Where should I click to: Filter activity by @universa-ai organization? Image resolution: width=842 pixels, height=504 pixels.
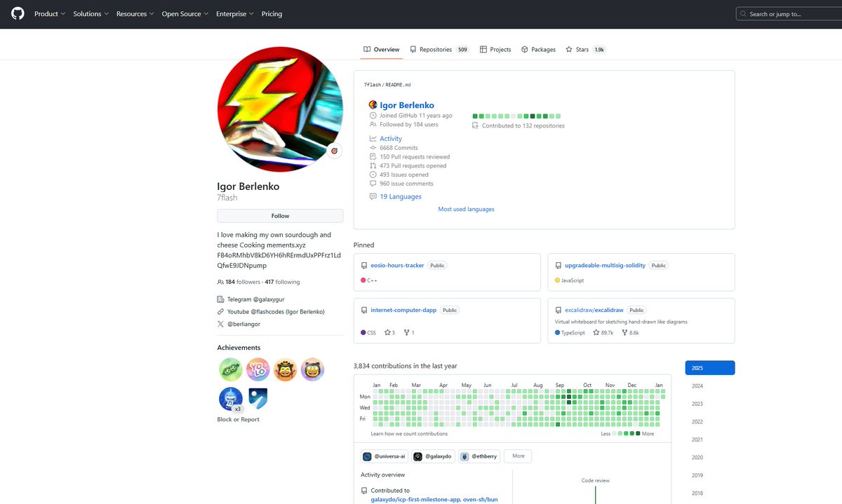coord(385,456)
